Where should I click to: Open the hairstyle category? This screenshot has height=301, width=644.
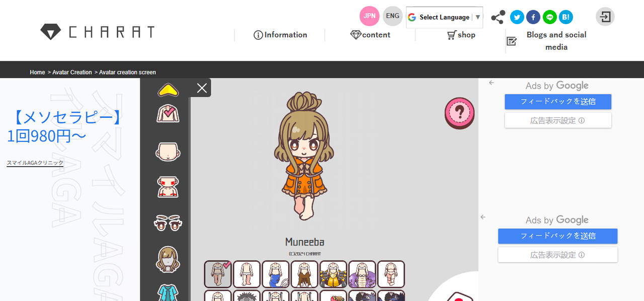(168, 259)
